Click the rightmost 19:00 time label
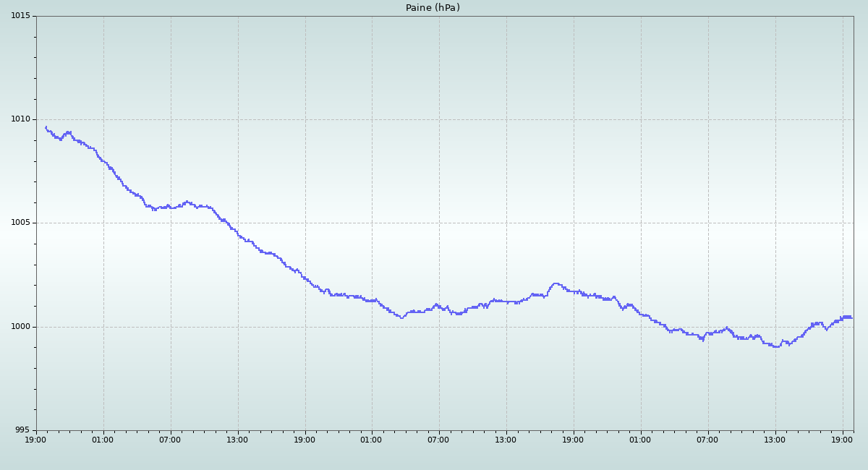 (842, 439)
